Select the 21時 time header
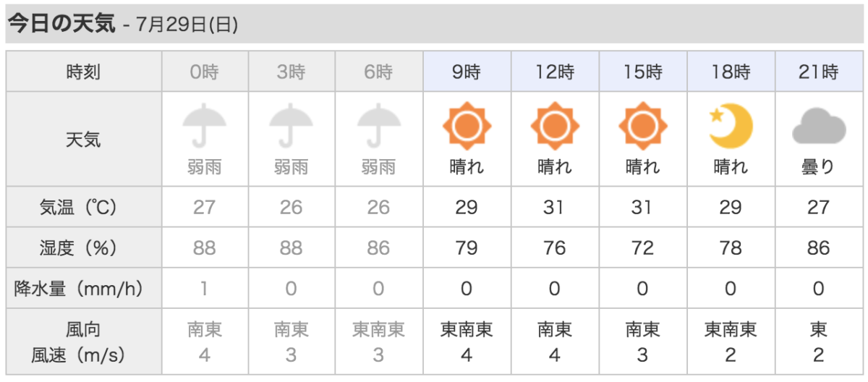The width and height of the screenshot is (868, 382). (x=819, y=72)
